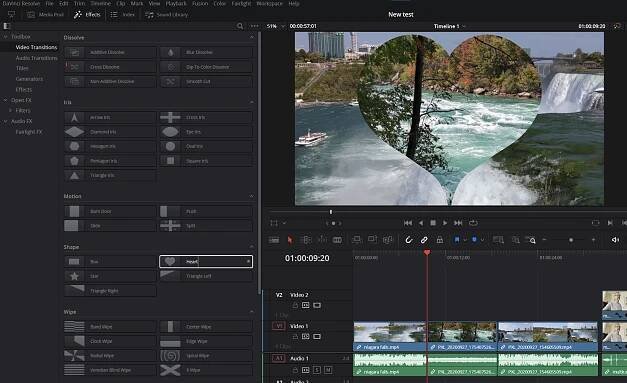The image size is (627, 383).
Task: Open the Media Pool panel
Action: (45, 14)
